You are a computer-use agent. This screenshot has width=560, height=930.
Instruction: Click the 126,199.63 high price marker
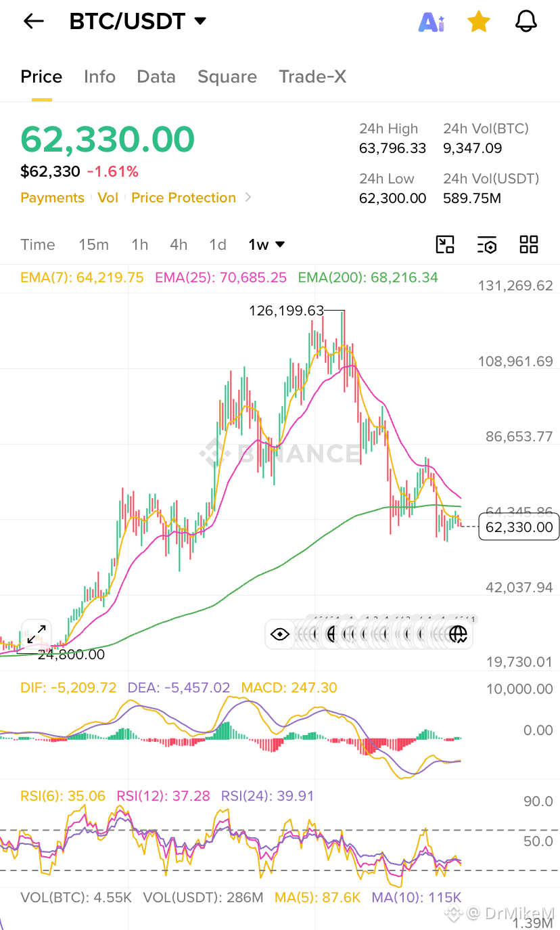coord(287,311)
